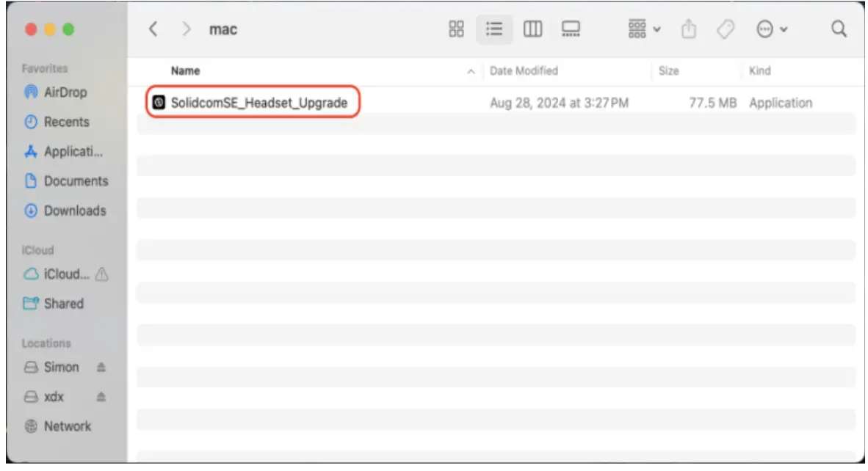Image resolution: width=868 pixels, height=471 pixels.
Task: Switch to column view
Action: click(532, 29)
